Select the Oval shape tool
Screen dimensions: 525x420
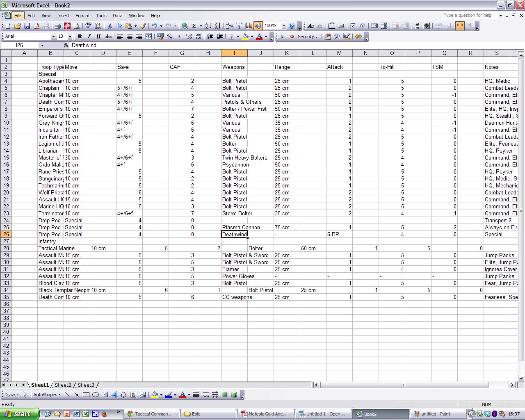point(95,395)
